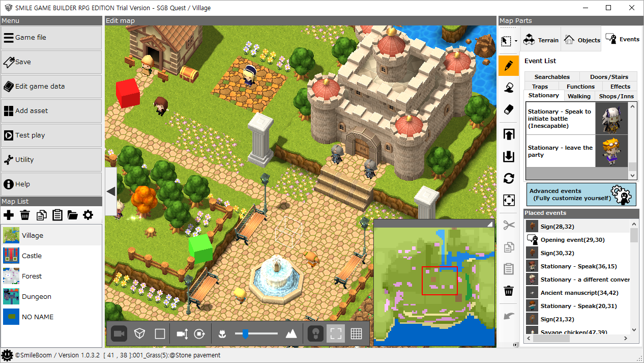Click the zoom slider handle
The width and height of the screenshot is (644, 363).
245,334
